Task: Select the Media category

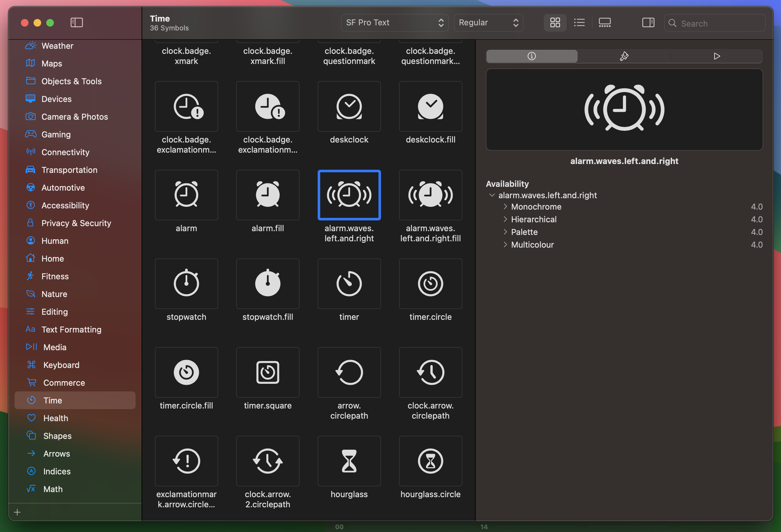Action: tap(75, 347)
